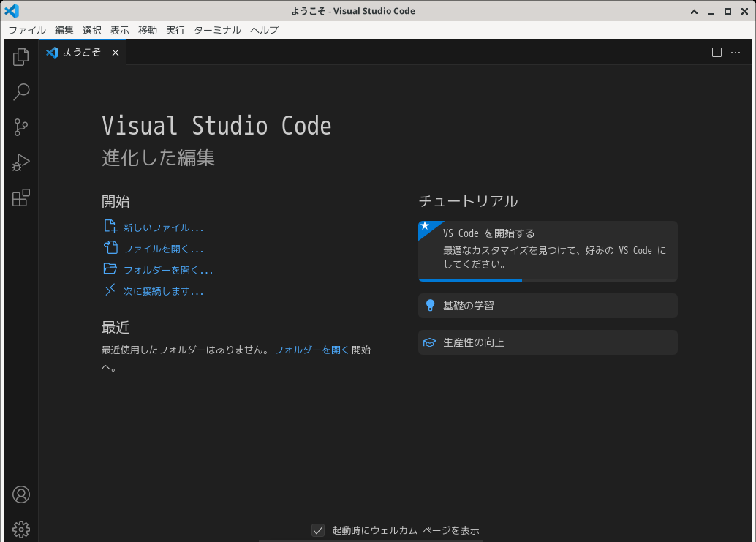Maximize the Visual Studio Code window
This screenshot has height=542, width=756.
pos(727,11)
